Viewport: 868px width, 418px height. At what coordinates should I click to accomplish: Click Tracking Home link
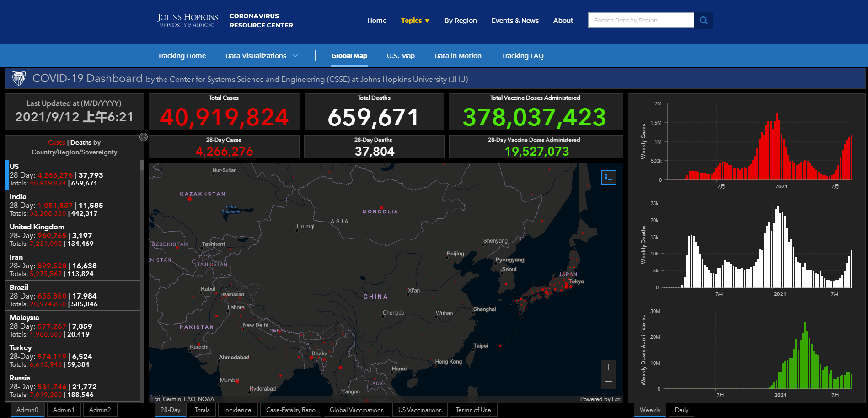click(x=182, y=56)
